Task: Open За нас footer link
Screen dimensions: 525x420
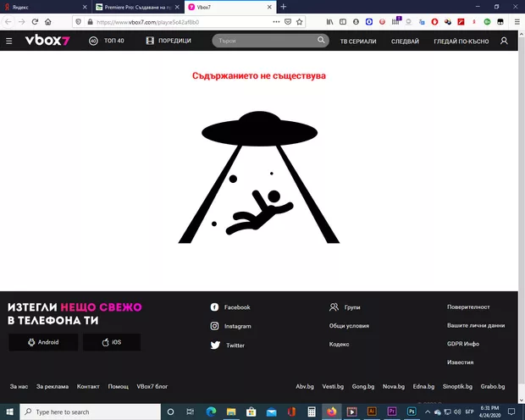Action: tap(19, 386)
